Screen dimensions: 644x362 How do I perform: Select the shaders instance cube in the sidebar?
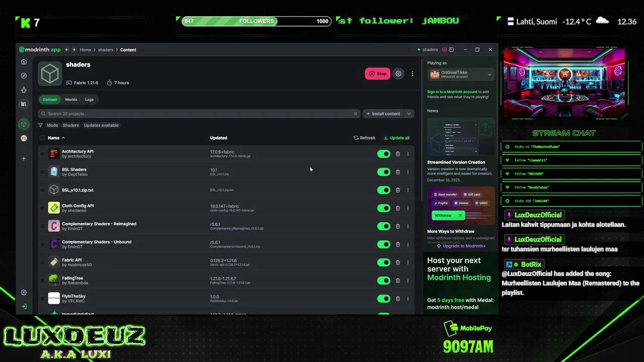click(24, 124)
